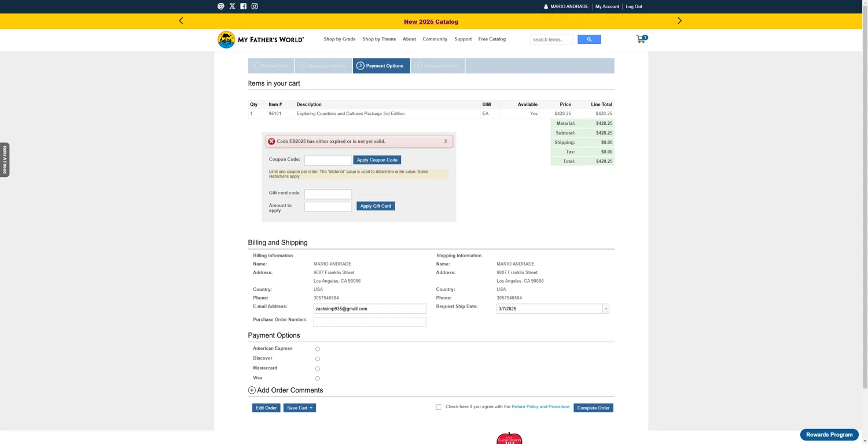The width and height of the screenshot is (868, 444).
Task: Click the scrollbar down arrow
Action: [x=865, y=441]
